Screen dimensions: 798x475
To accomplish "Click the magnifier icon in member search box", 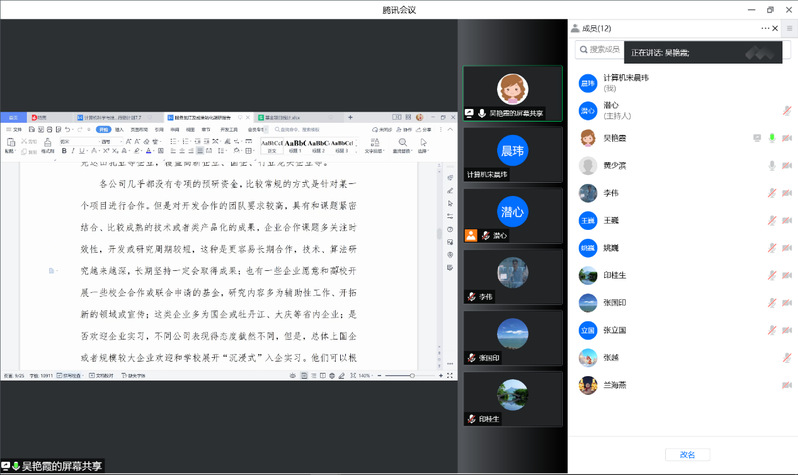I will 582,50.
